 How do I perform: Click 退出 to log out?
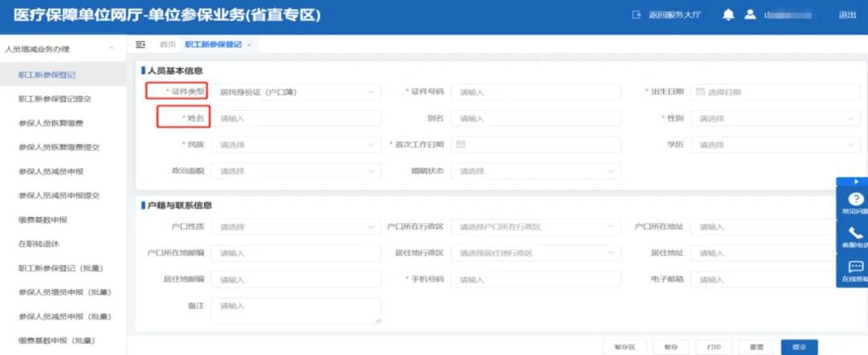point(848,15)
